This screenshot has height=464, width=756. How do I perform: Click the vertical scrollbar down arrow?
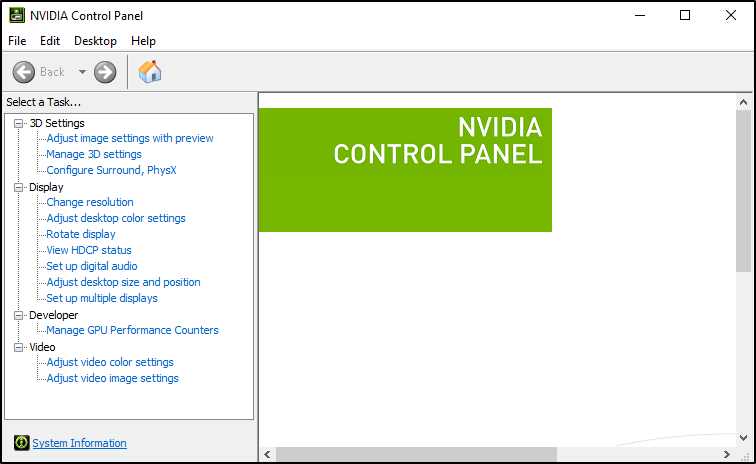(x=743, y=438)
